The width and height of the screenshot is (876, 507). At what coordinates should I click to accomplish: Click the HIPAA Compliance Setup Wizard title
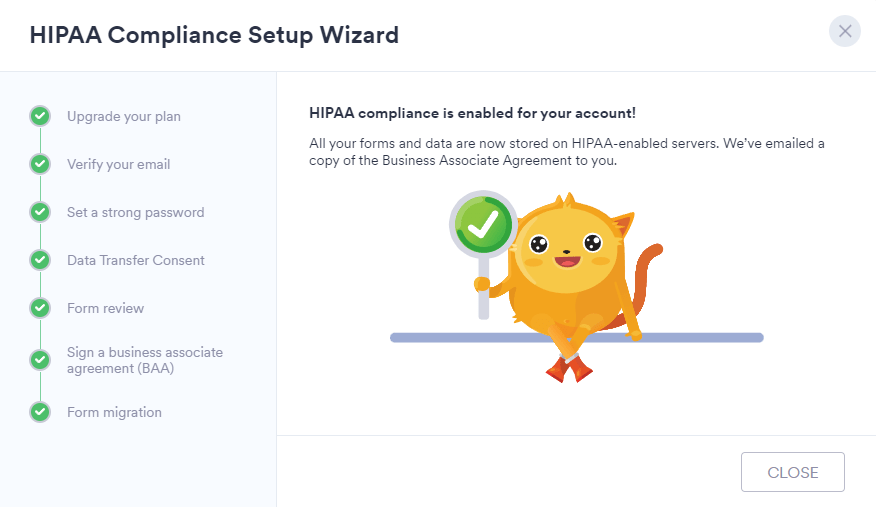click(x=214, y=35)
